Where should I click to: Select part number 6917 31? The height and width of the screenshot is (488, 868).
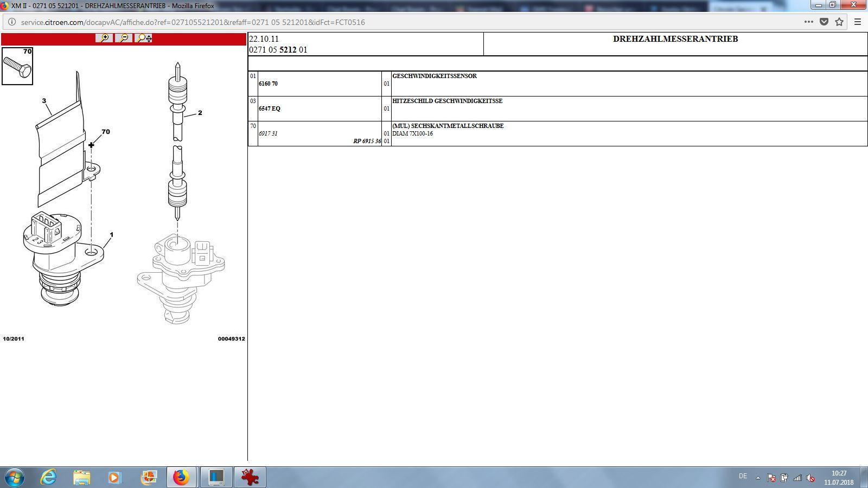pos(268,133)
